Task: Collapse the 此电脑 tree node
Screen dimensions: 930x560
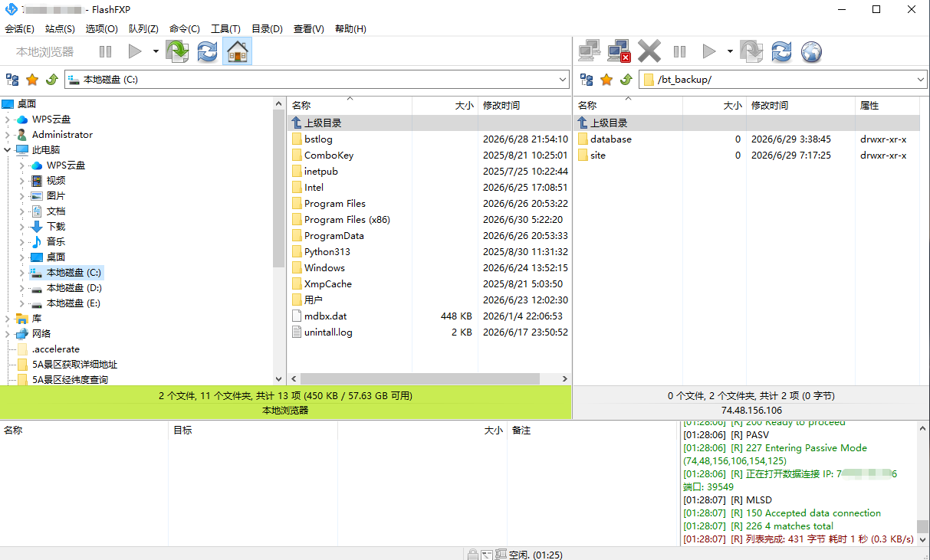Action: 8,150
